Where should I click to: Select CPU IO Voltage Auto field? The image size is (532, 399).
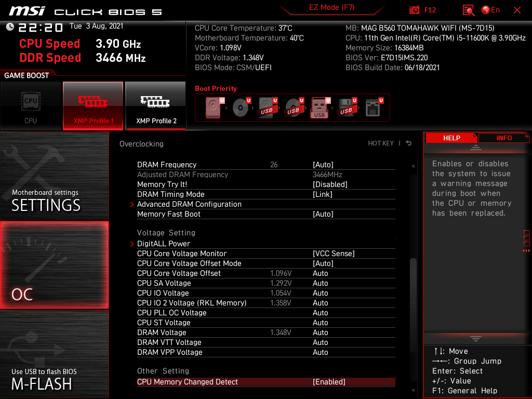tap(320, 293)
